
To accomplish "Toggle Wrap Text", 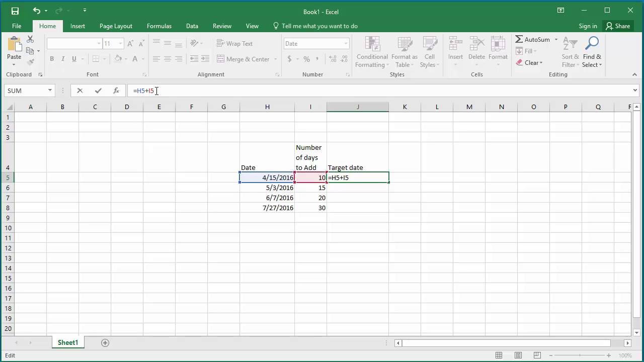I will coord(234,44).
